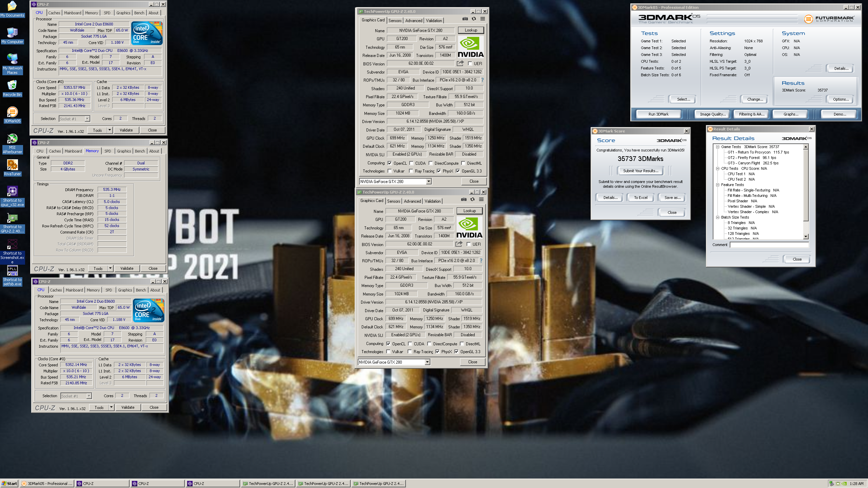Open Validation tab in upper GPU-Z window
868x488 pixels.
click(434, 21)
